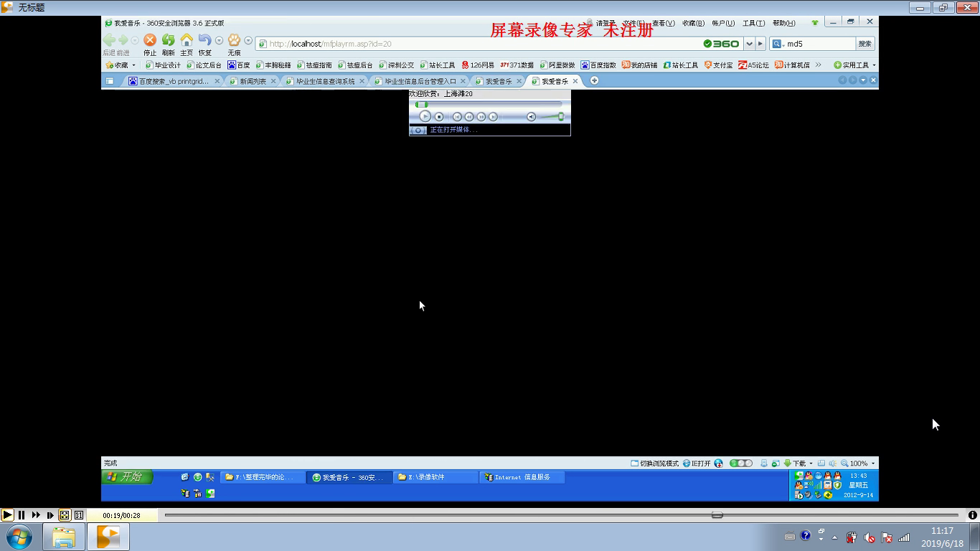Expand the Restore (恢复) dropdown arrow
980x551 pixels.
pyautogui.click(x=220, y=41)
